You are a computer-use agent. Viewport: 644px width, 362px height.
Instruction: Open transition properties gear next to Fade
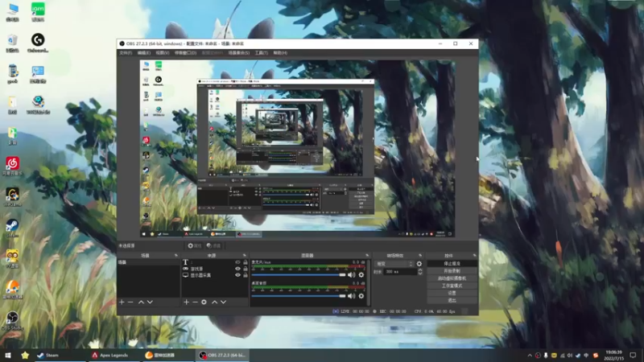click(x=419, y=264)
